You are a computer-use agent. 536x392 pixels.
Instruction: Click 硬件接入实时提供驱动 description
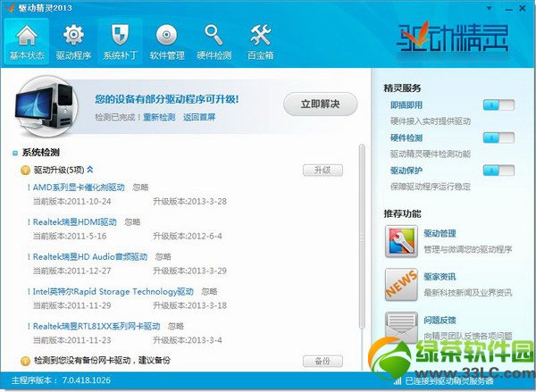point(431,121)
